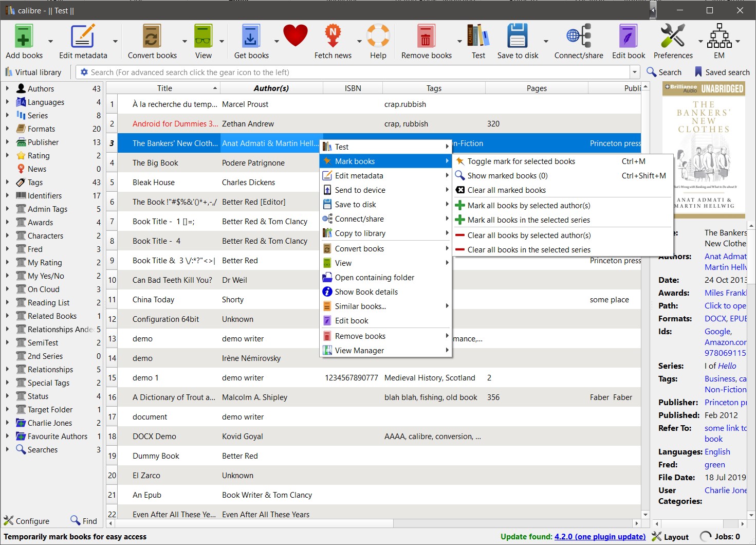Choose Mark all books by selected author(s)
The image size is (756, 545).
[528, 206]
